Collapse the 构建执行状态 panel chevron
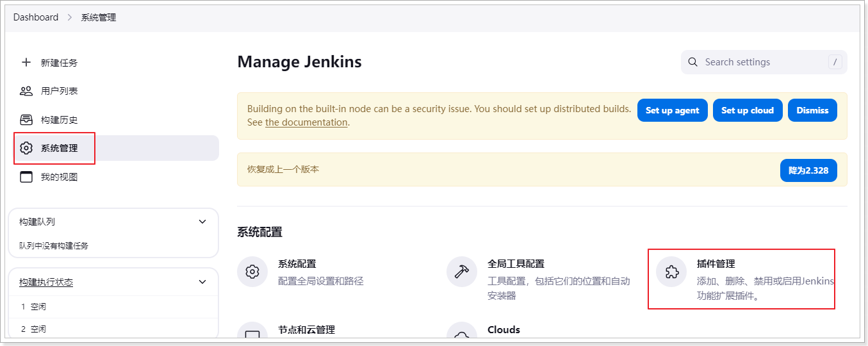This screenshot has width=868, height=346. (x=202, y=282)
